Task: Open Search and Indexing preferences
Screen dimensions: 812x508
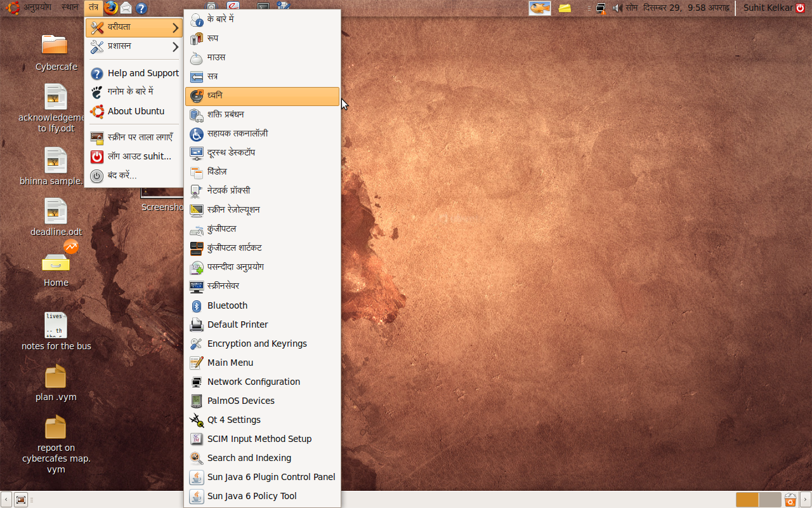Action: (x=249, y=458)
